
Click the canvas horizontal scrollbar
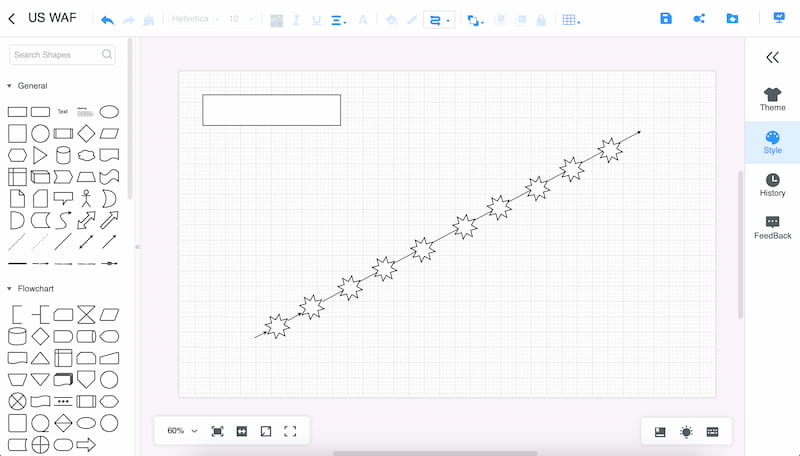tap(435, 453)
